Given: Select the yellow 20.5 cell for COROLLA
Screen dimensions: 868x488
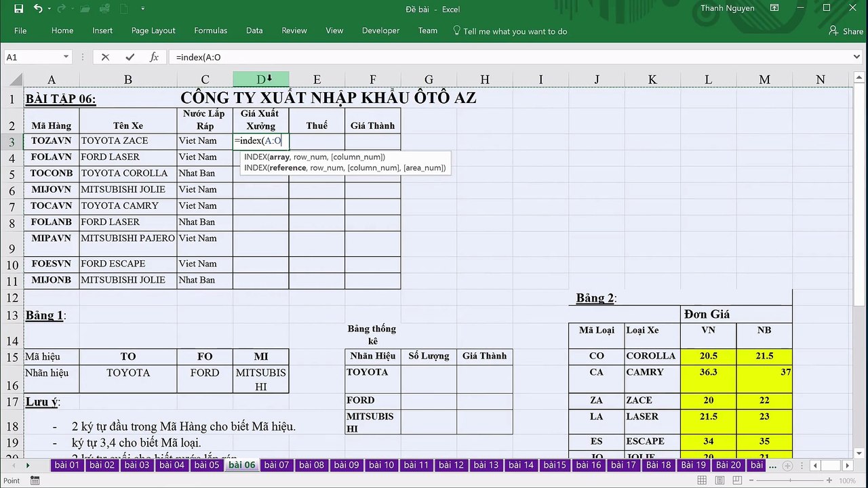Looking at the screenshot, I should [709, 356].
